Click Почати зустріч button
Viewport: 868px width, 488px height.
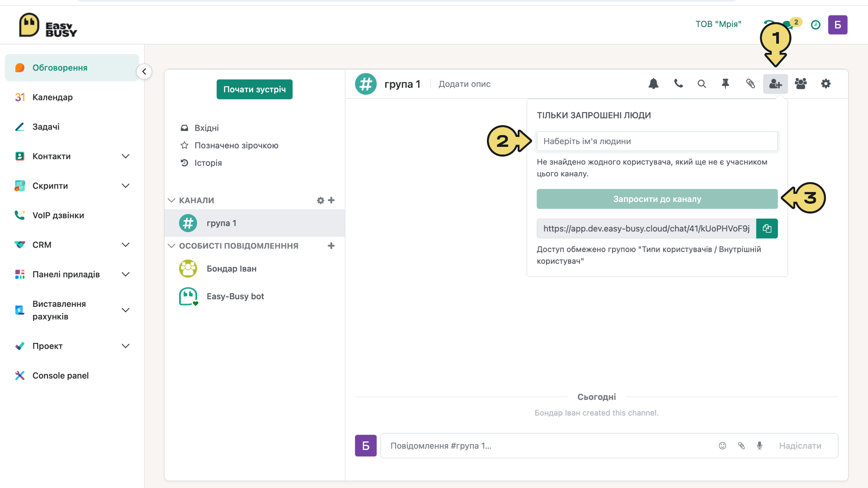coord(255,89)
